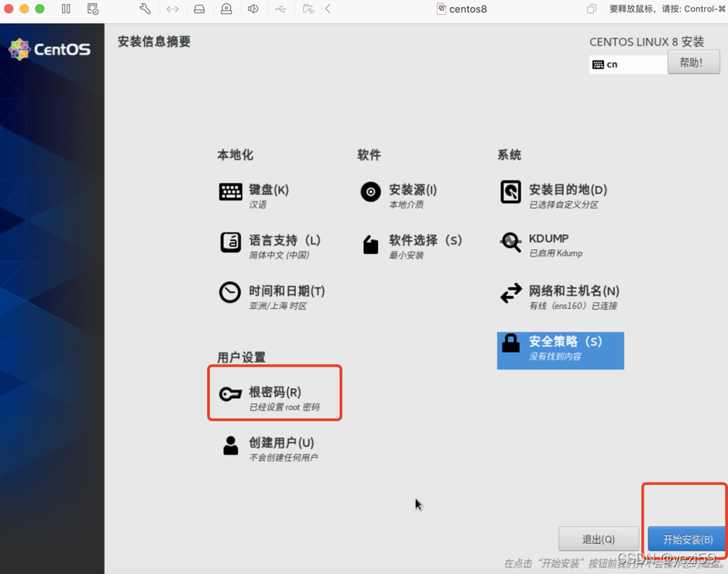This screenshot has height=574, width=728.
Task: Select 根密码(R) label text
Action: (275, 392)
